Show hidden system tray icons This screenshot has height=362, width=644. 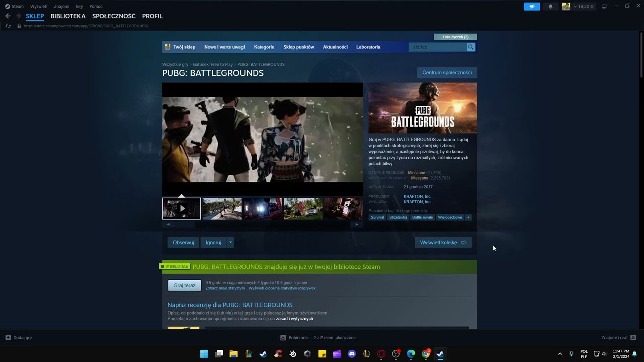(560, 354)
